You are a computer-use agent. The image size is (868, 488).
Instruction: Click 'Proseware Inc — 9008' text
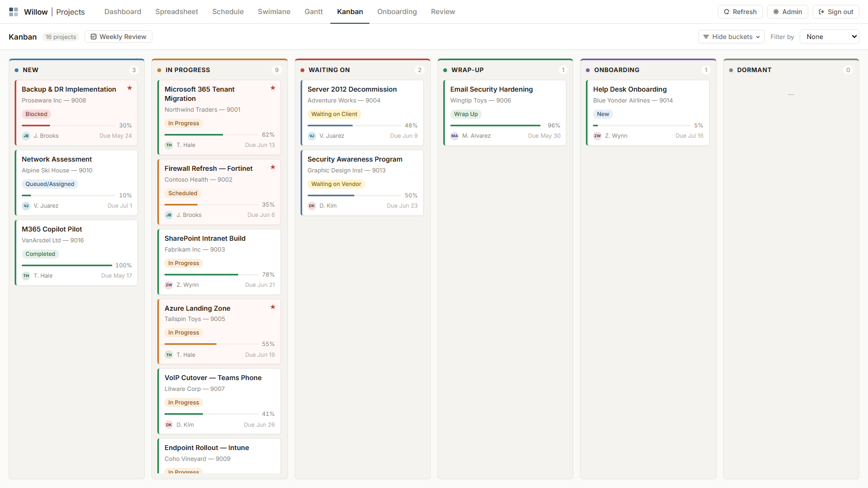tap(54, 101)
